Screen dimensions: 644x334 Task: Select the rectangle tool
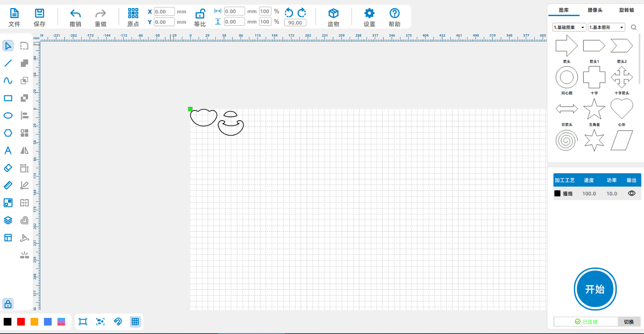pyautogui.click(x=8, y=98)
